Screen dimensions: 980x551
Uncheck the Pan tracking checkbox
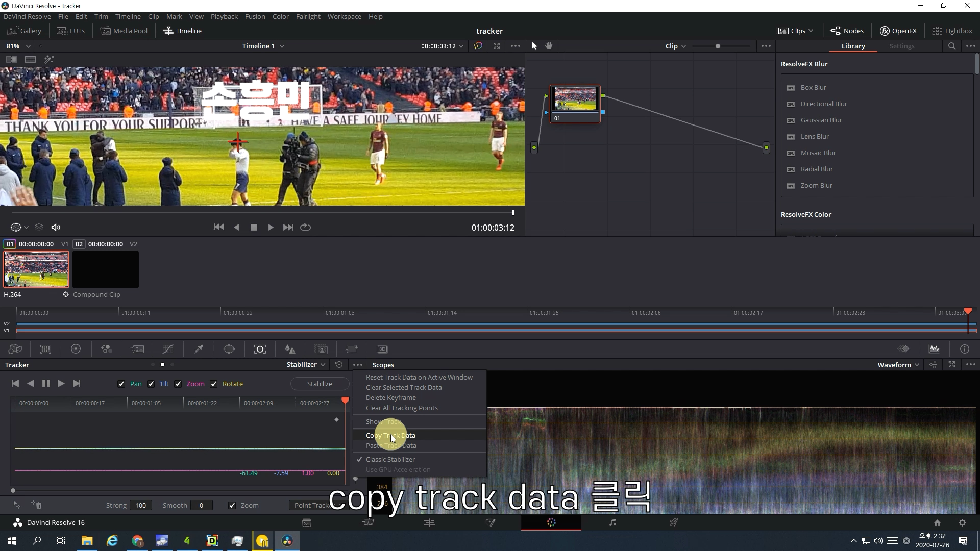pos(121,384)
